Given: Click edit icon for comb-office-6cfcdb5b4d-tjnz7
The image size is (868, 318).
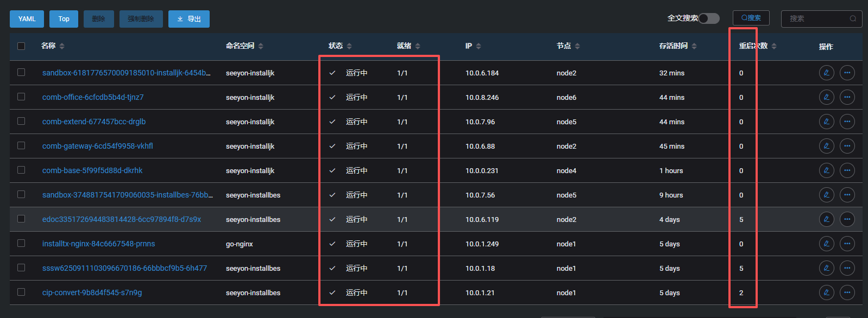Looking at the screenshot, I should (x=826, y=97).
